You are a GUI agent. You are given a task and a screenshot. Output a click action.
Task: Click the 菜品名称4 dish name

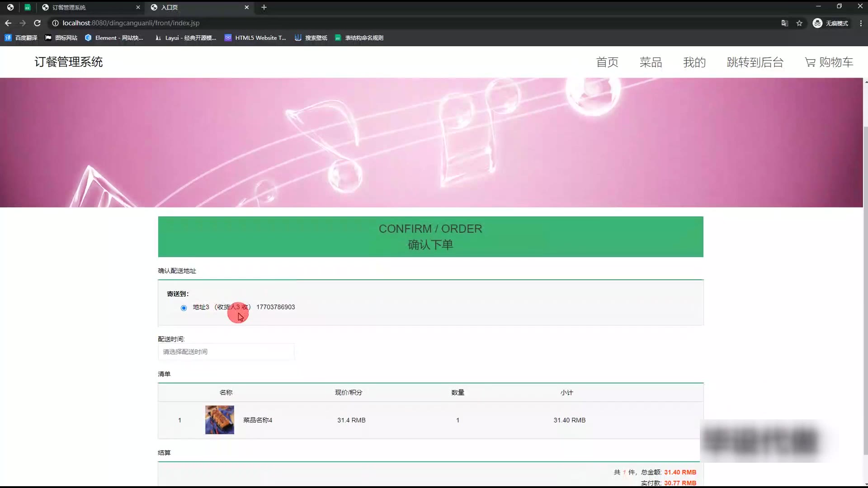click(258, 420)
